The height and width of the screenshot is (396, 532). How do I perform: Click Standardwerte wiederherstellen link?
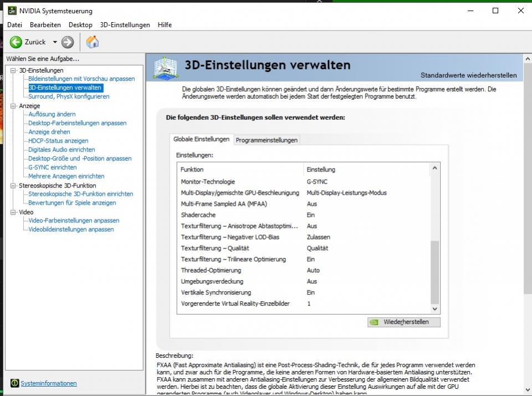point(469,75)
